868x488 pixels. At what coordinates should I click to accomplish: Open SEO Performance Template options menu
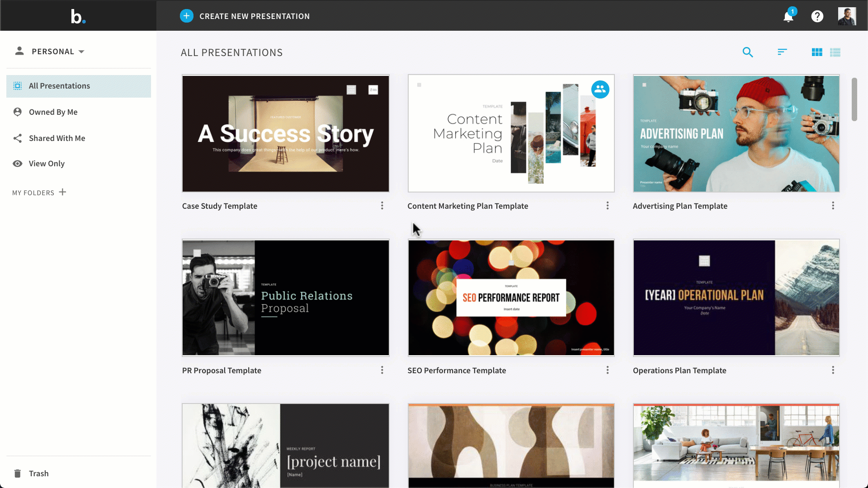(608, 370)
